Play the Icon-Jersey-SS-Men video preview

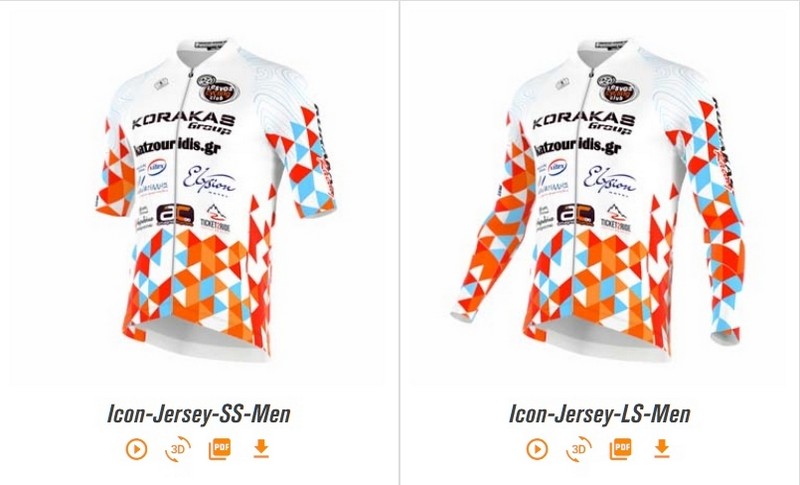click(x=137, y=449)
